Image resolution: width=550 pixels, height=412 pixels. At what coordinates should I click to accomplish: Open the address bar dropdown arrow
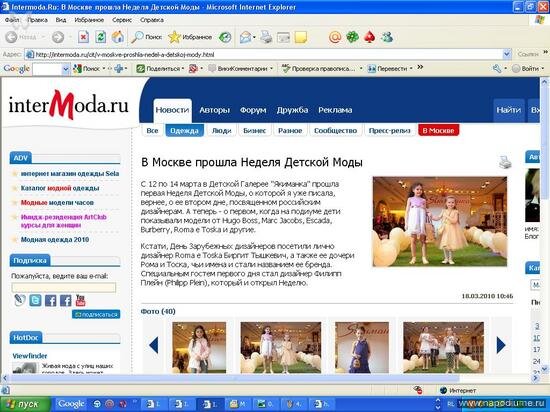(507, 54)
